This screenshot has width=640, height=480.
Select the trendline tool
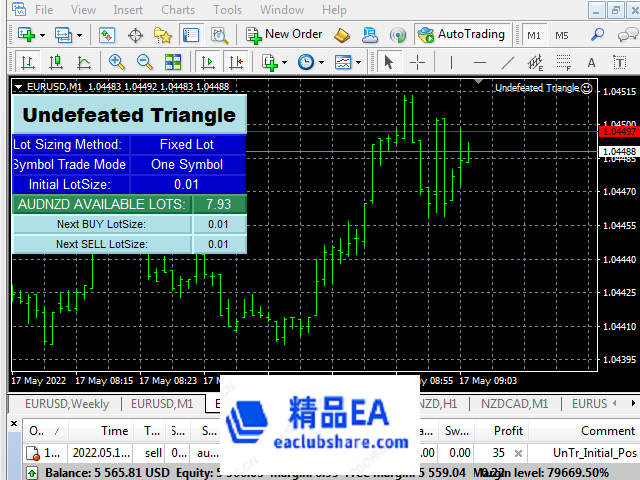click(507, 62)
